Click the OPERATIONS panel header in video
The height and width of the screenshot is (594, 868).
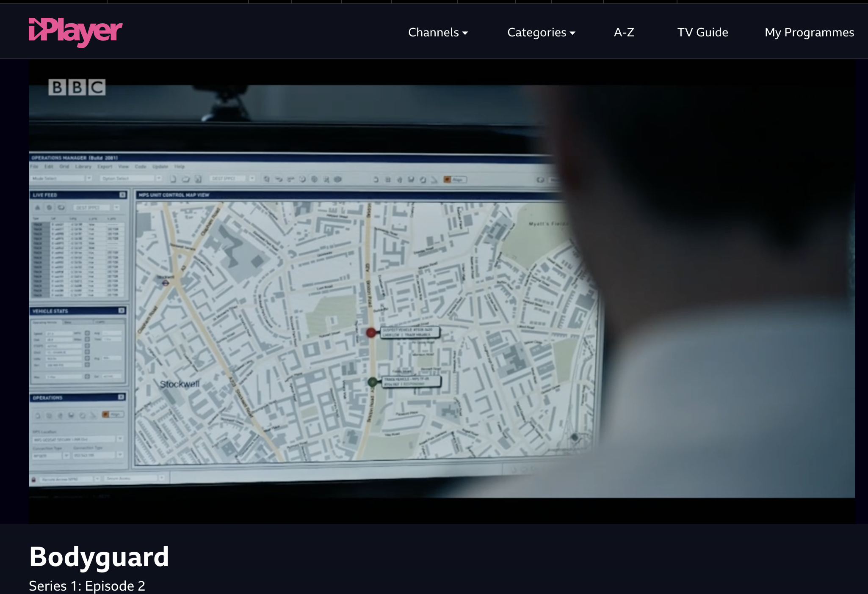(78, 398)
